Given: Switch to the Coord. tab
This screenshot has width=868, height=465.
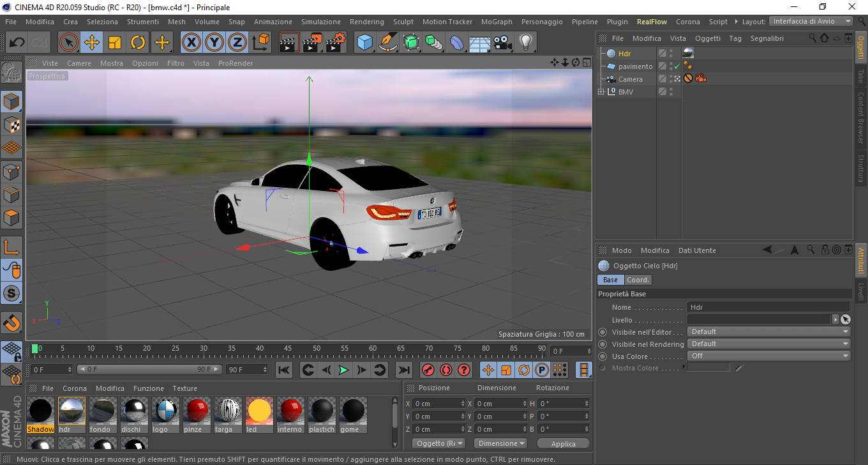Looking at the screenshot, I should [x=638, y=280].
